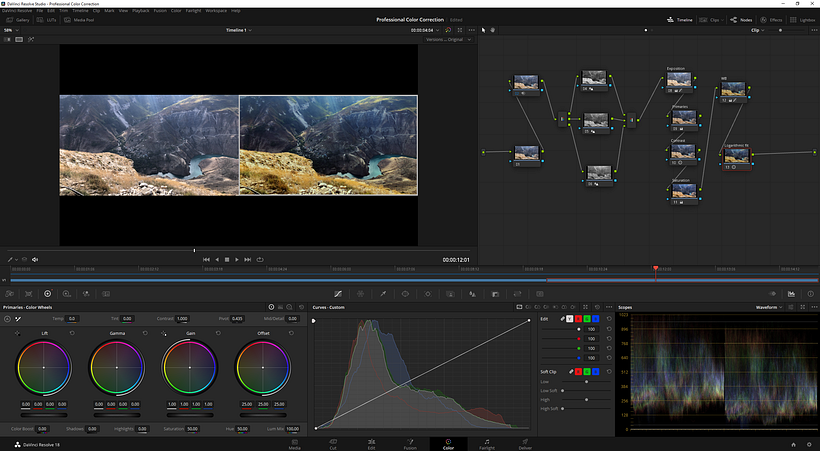Open the Workspace menu
Viewport: 820px width, 451px height.
[x=216, y=10]
